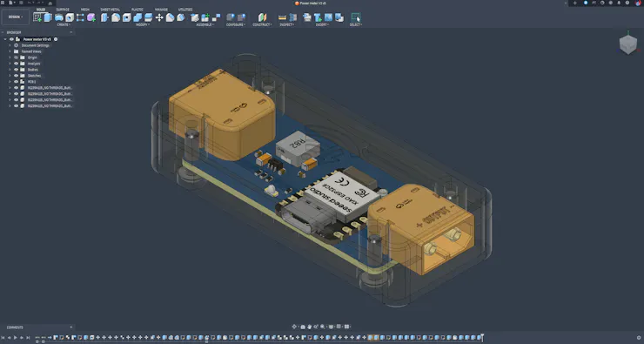Switch to the MESH tab
Image resolution: width=644 pixels, height=344 pixels.
click(85, 10)
